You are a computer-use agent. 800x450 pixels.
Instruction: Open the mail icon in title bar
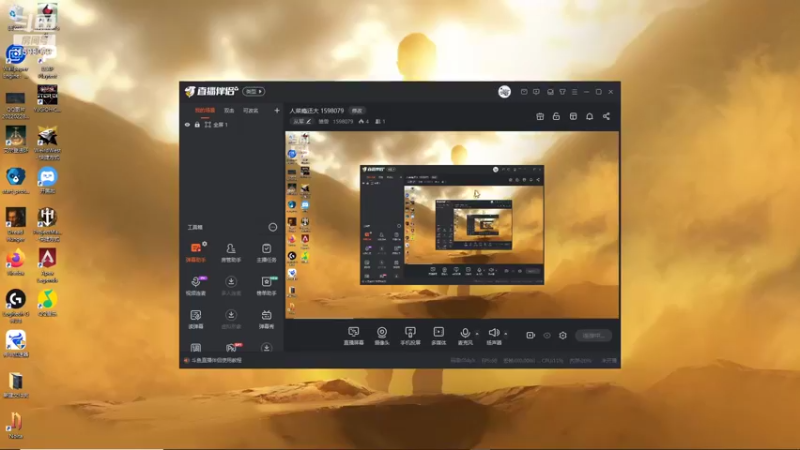pyautogui.click(x=524, y=92)
